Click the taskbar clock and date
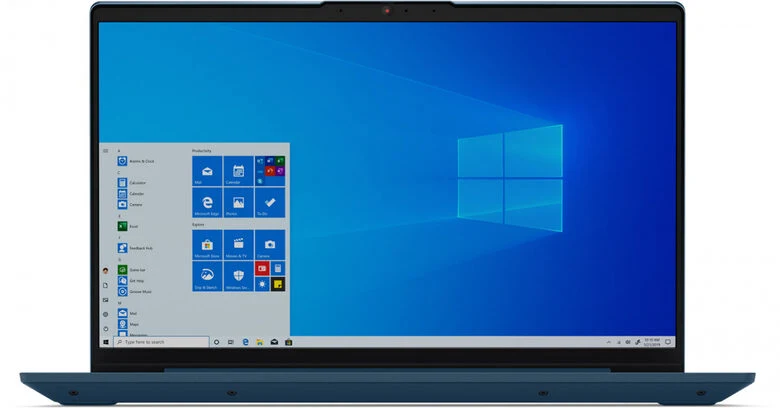Viewport: 780px width, 408px height. (x=652, y=342)
